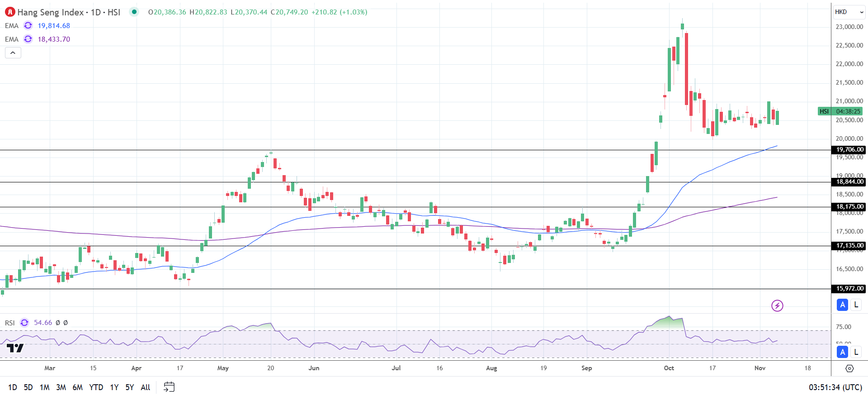
Task: Click the Hang Seng Index symbol logo
Action: (x=10, y=12)
